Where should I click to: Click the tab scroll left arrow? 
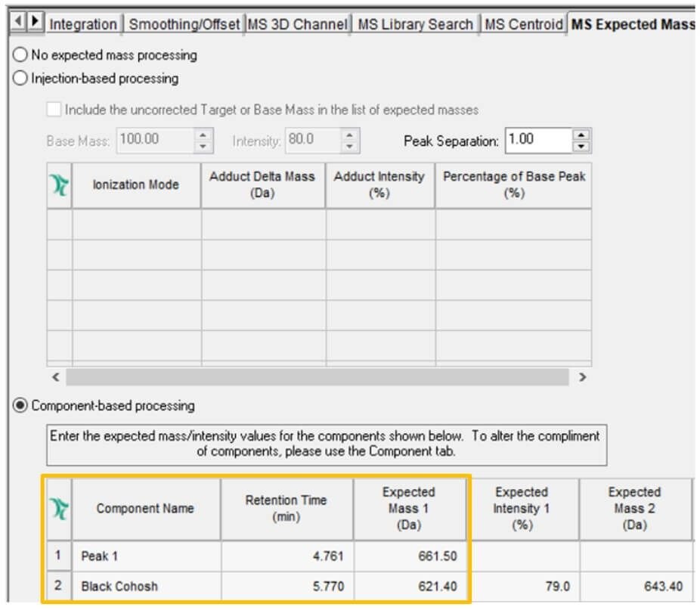coord(18,20)
